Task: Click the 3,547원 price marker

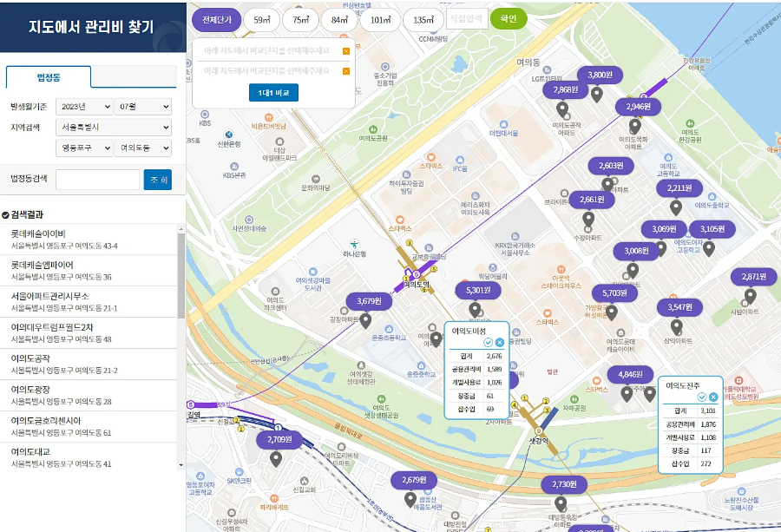Action: click(679, 307)
